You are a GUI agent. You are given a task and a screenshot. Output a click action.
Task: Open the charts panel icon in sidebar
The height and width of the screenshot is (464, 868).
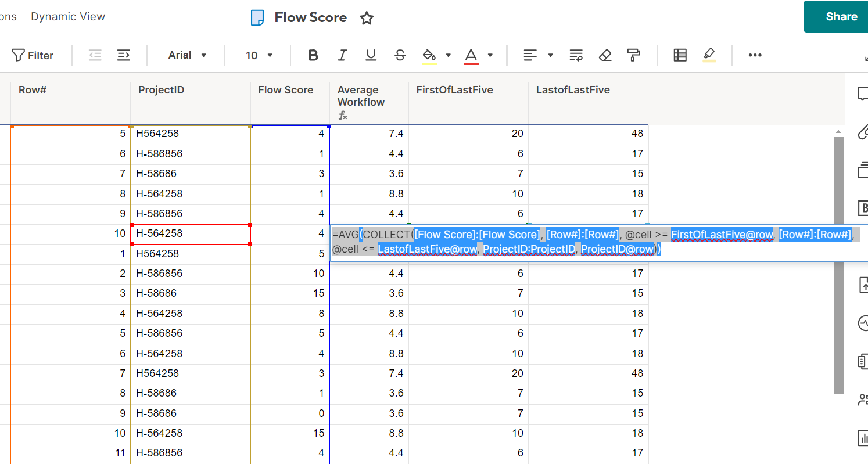coord(862,438)
